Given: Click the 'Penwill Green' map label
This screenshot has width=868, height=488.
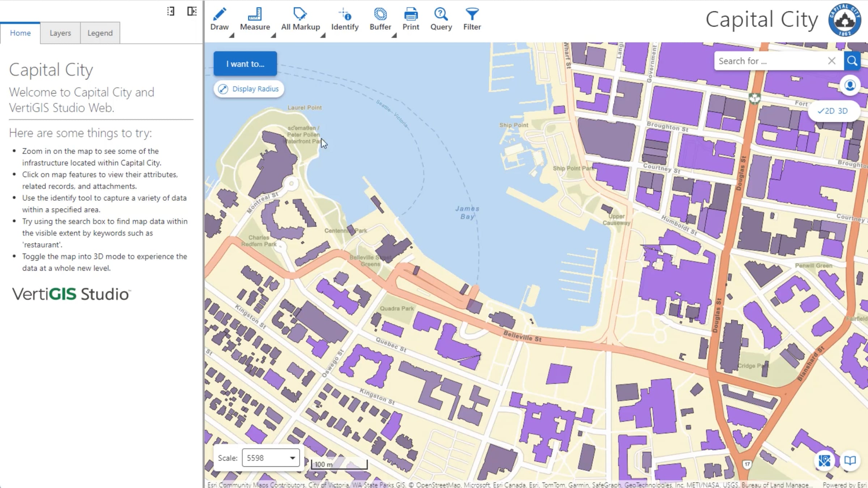Looking at the screenshot, I should [814, 265].
